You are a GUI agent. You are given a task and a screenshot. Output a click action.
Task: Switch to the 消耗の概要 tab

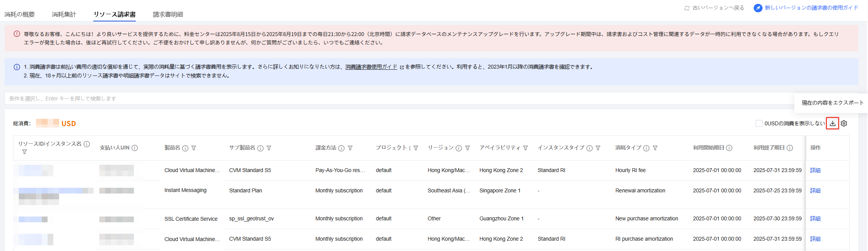tap(20, 15)
